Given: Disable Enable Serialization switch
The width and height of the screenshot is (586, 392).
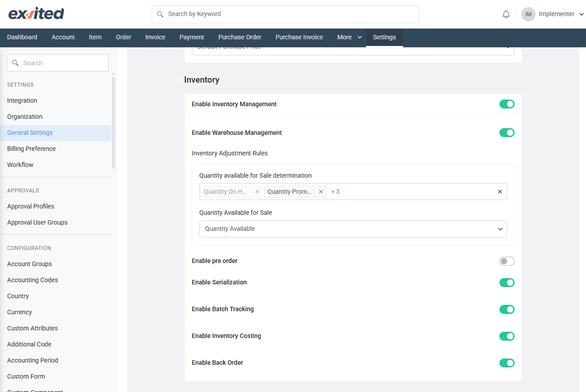Looking at the screenshot, I should pyautogui.click(x=507, y=283).
